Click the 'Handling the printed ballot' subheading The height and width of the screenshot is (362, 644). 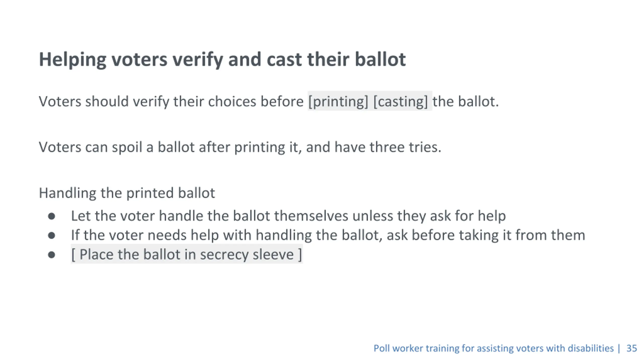127,193
